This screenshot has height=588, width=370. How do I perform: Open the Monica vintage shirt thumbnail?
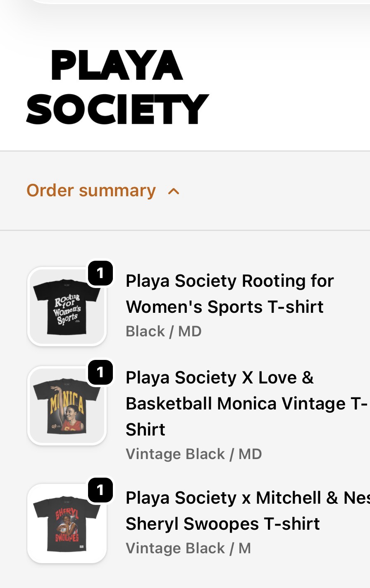(67, 406)
